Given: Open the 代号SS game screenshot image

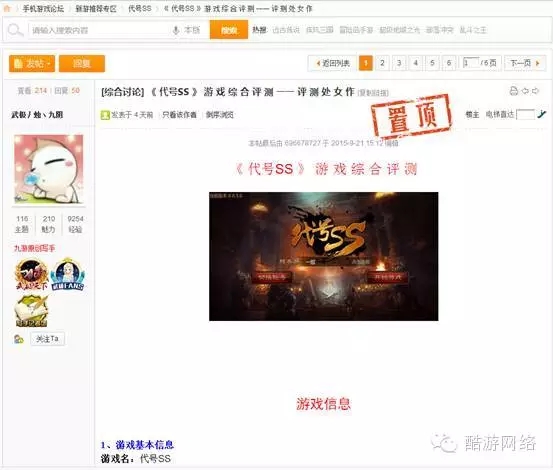Looking at the screenshot, I should (323, 256).
